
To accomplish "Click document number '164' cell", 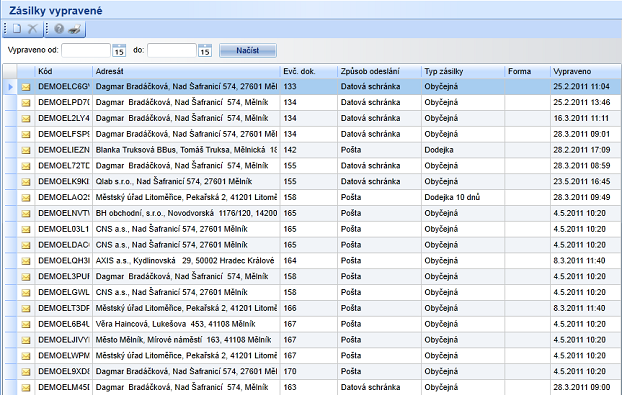I will pyautogui.click(x=309, y=261).
